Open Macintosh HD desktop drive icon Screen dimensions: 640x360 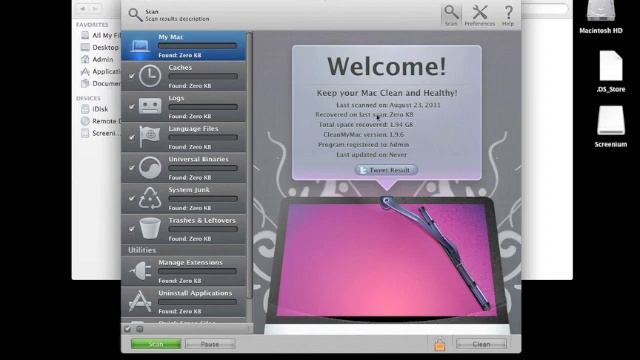[x=601, y=11]
